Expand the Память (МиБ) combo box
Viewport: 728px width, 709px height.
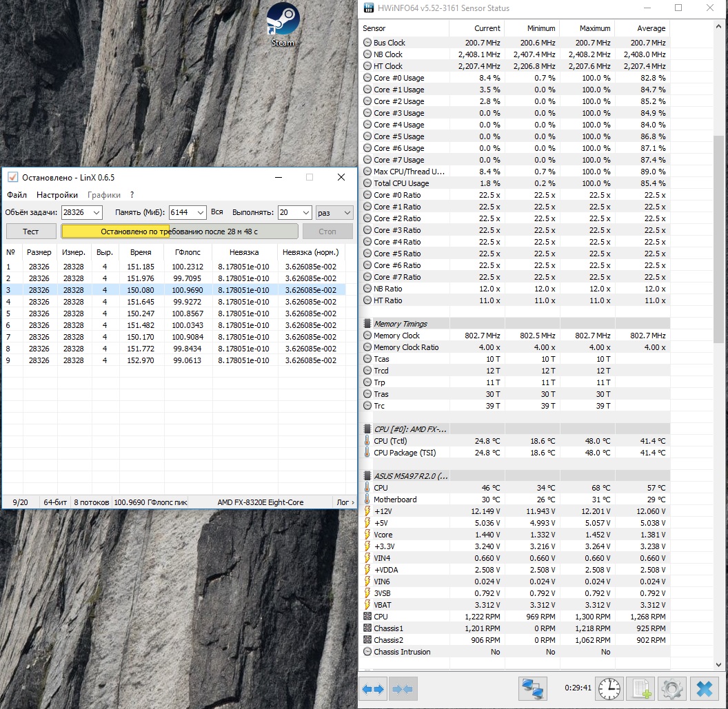pyautogui.click(x=200, y=213)
